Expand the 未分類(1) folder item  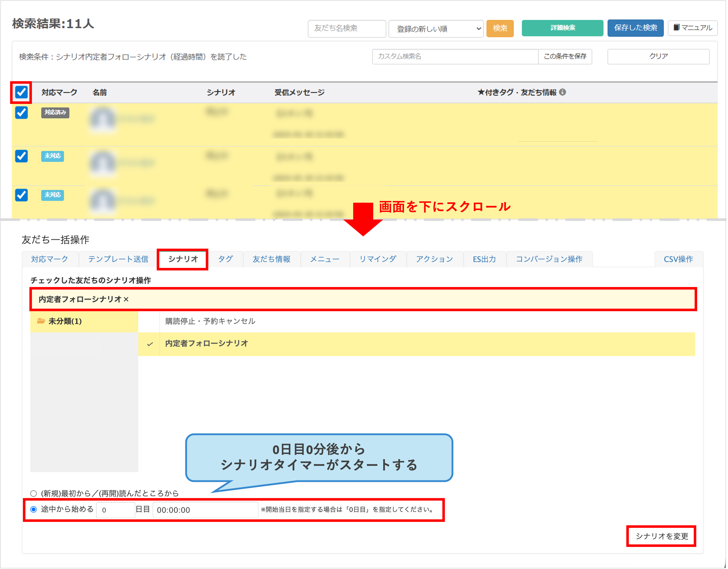pos(65,321)
